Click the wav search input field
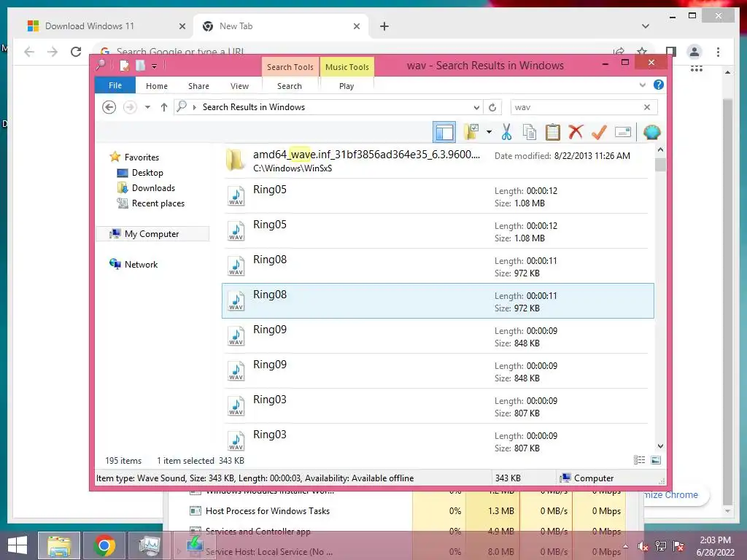Image resolution: width=747 pixels, height=560 pixels. 576,107
